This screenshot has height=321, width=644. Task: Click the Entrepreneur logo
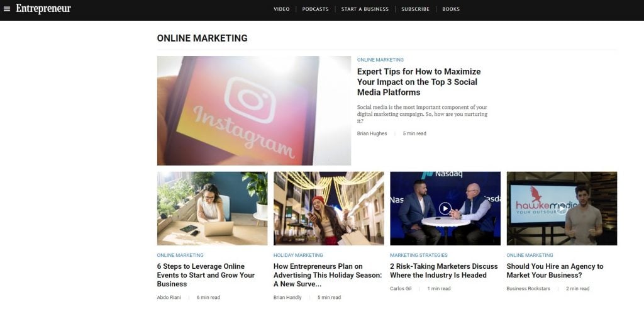click(x=43, y=9)
